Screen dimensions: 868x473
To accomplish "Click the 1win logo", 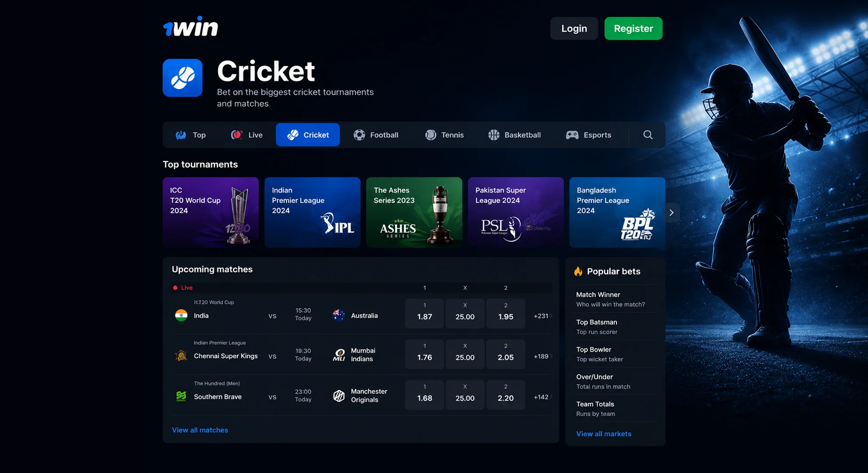I will point(190,27).
